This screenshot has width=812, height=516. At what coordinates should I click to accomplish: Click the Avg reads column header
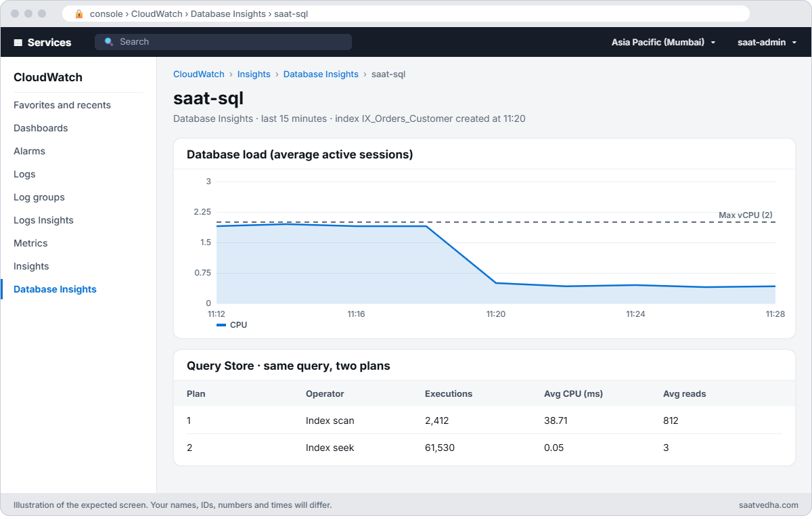coord(685,393)
